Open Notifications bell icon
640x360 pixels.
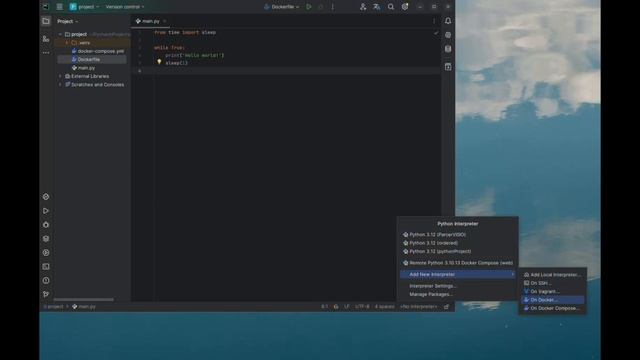(x=448, y=21)
